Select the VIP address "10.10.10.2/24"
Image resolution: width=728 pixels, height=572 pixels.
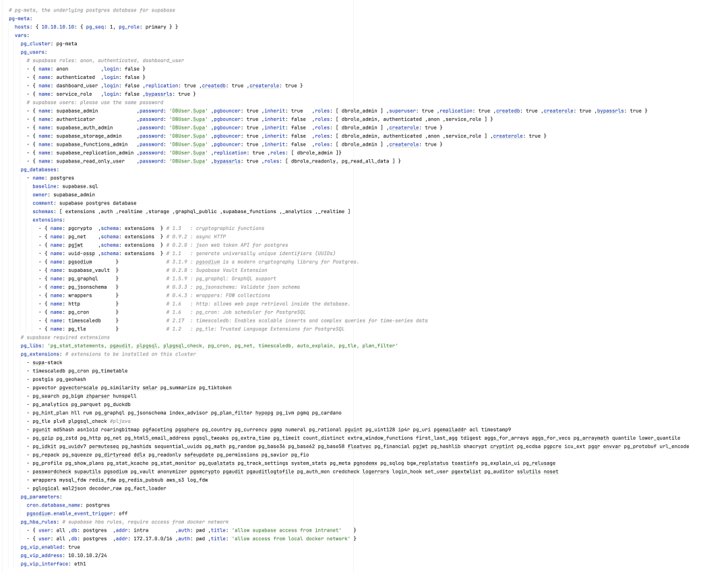click(x=87, y=556)
